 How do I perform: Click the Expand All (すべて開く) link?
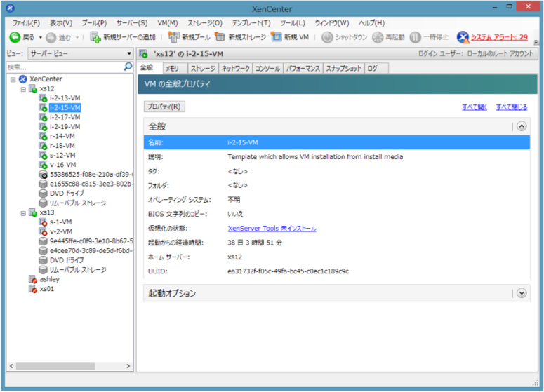coord(475,107)
